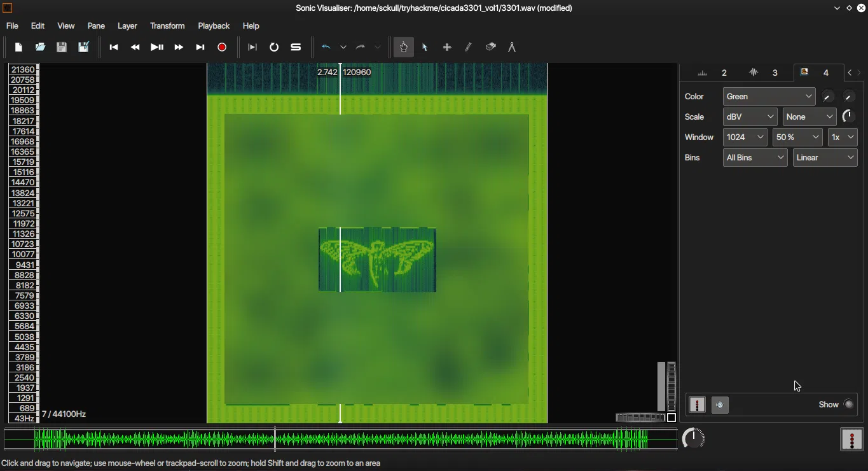Click the second Color rotation dial
868x471 pixels.
tap(849, 97)
